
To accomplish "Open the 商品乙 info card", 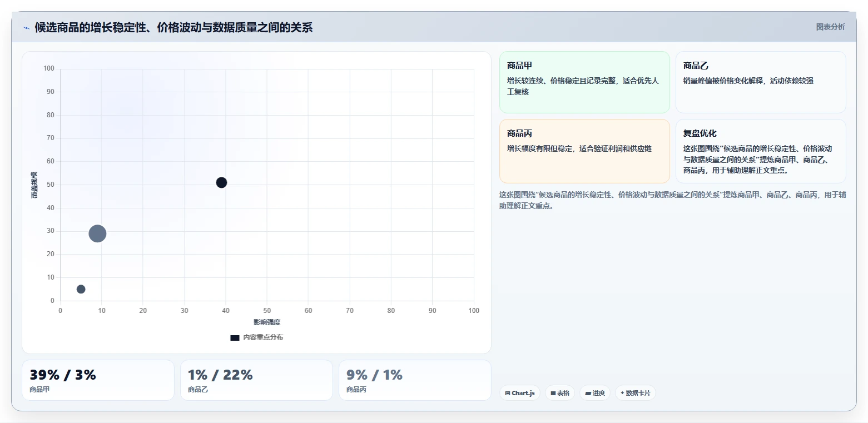I will [x=761, y=82].
